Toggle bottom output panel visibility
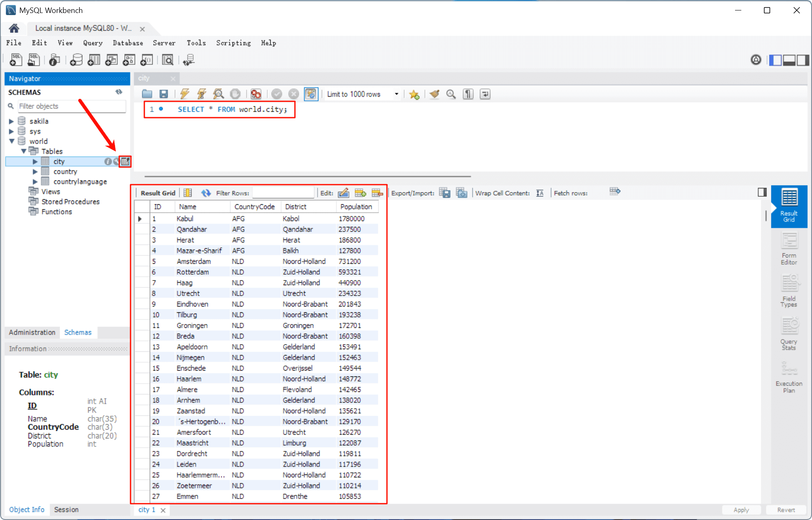 pyautogui.click(x=789, y=60)
